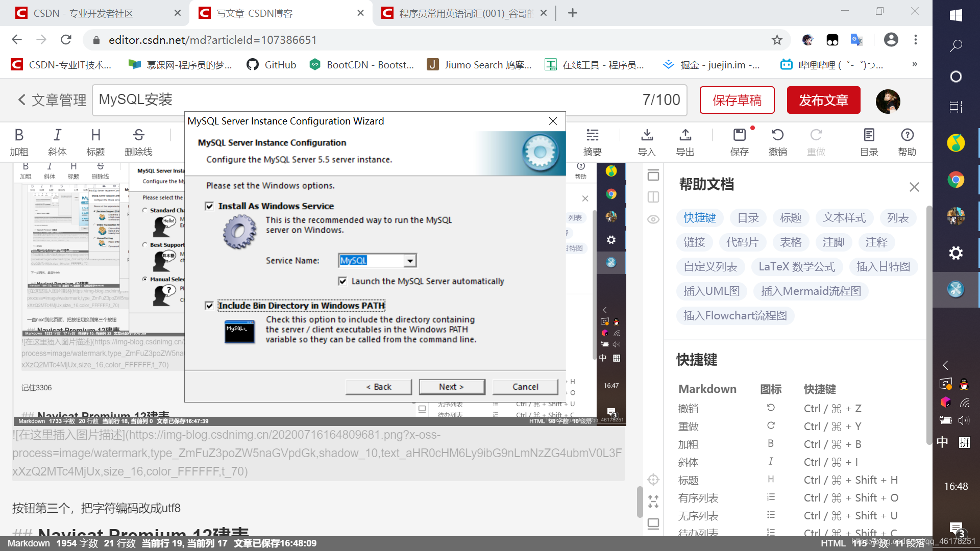The width and height of the screenshot is (980, 551).
Task: Click the 导入 import icon
Action: point(647,142)
